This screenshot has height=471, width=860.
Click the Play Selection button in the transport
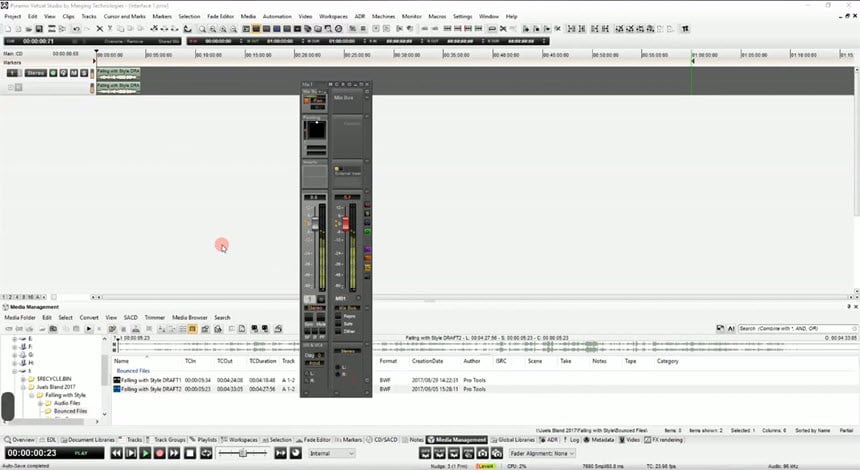pyautogui.click(x=131, y=453)
